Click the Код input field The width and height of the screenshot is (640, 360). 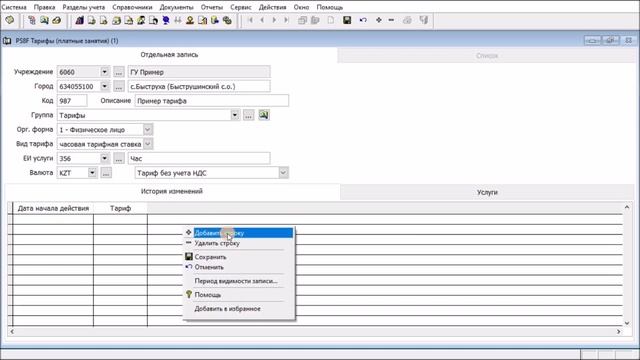pos(72,101)
